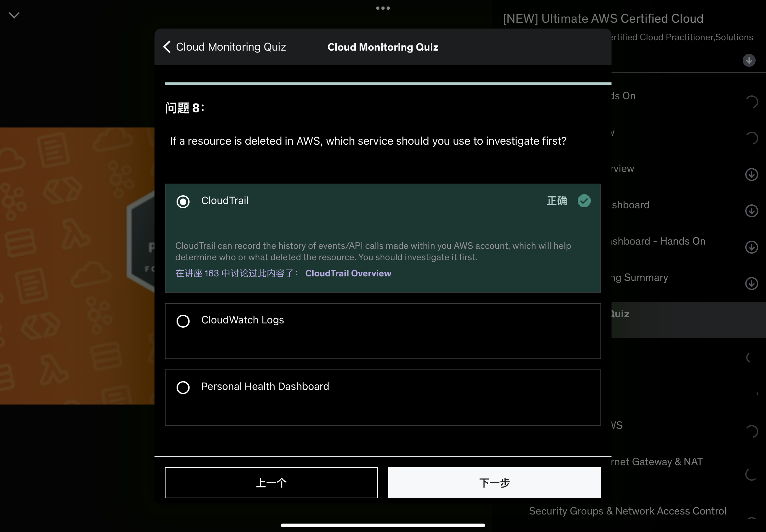Select the CloudTrail radio option

point(183,202)
